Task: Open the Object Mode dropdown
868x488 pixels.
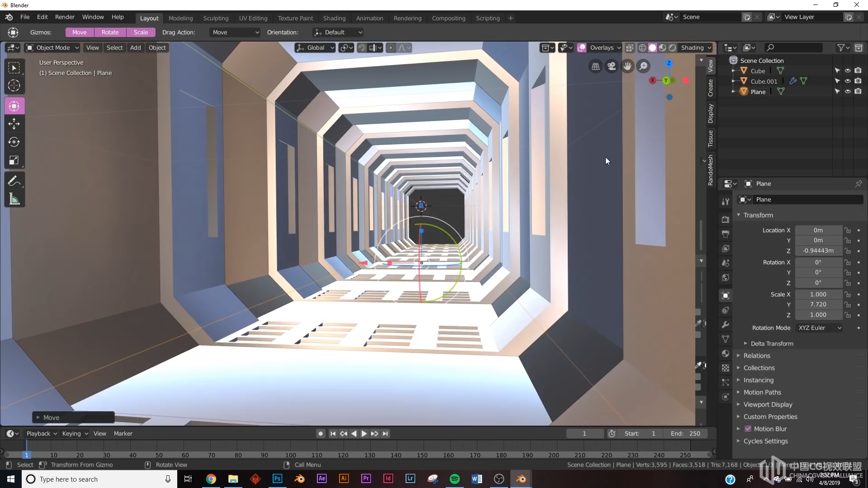Action: point(52,47)
